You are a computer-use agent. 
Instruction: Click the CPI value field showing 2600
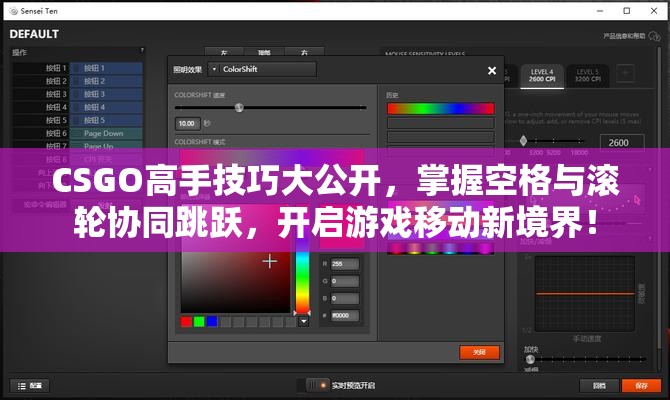click(622, 143)
